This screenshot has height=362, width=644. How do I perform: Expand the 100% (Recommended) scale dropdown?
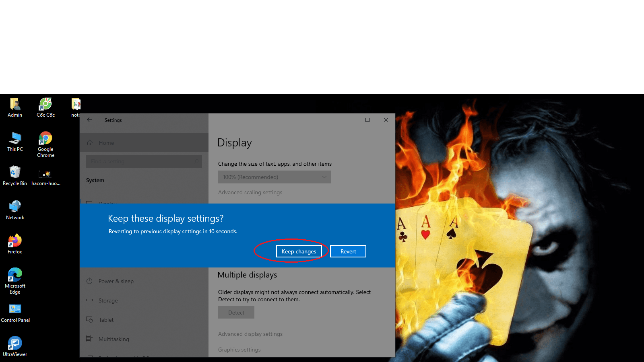[x=274, y=177]
